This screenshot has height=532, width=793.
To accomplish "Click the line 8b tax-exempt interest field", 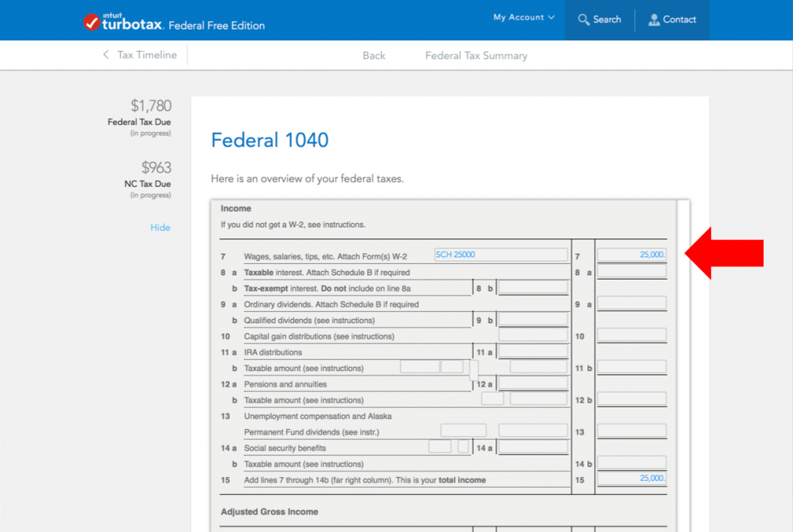I will click(x=533, y=288).
